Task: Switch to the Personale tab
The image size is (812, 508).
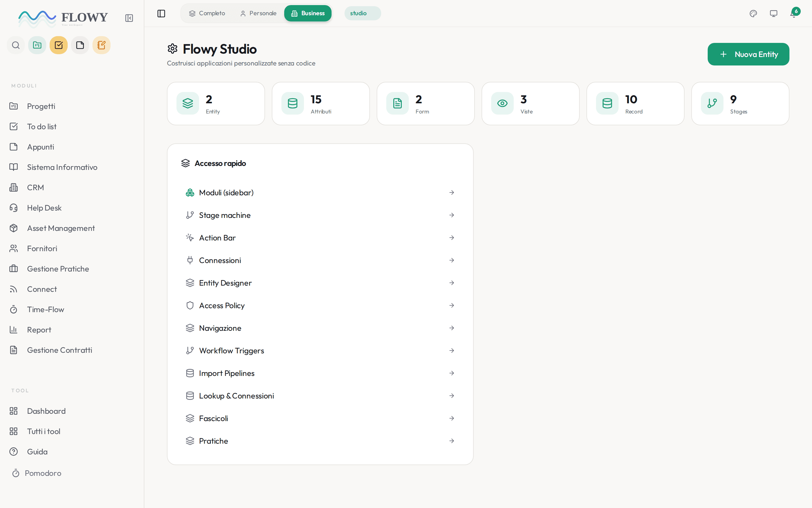Action: tap(258, 14)
